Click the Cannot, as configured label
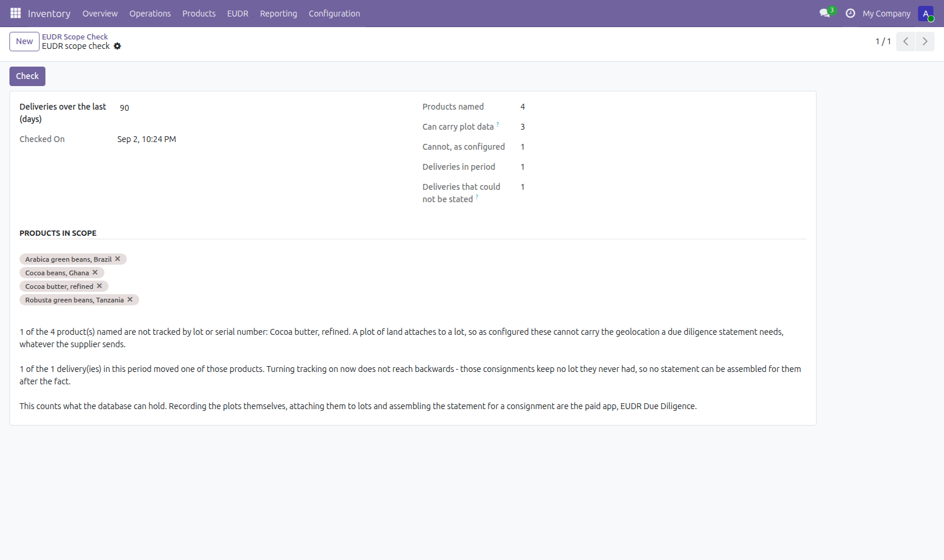This screenshot has height=560, width=944. (464, 147)
